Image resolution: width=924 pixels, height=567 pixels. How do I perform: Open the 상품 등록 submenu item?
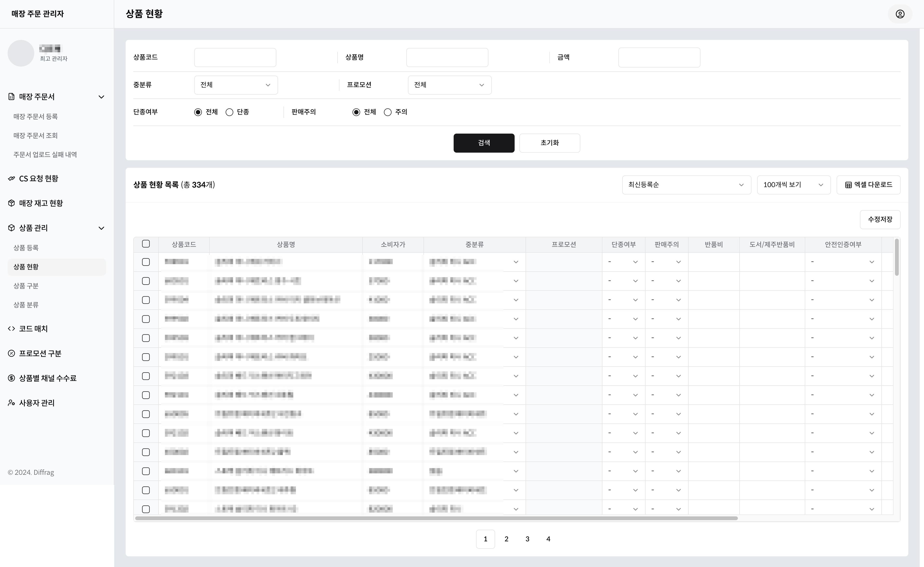pyautogui.click(x=26, y=248)
